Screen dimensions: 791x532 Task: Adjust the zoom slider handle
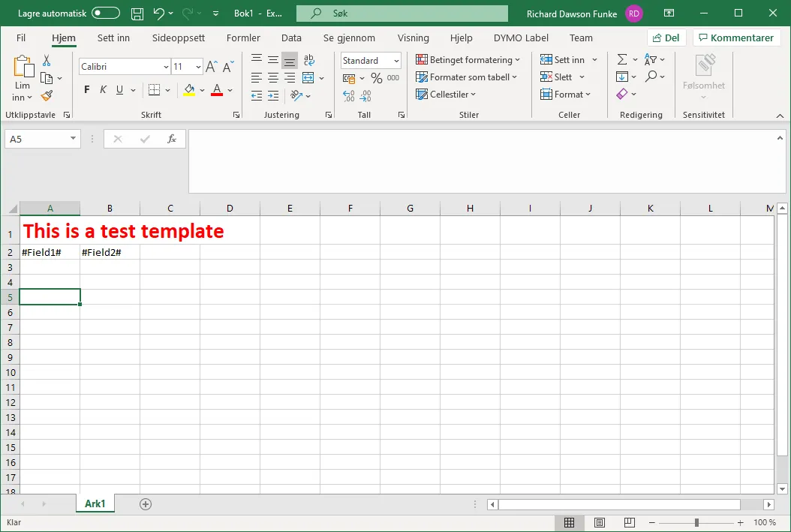click(x=696, y=522)
